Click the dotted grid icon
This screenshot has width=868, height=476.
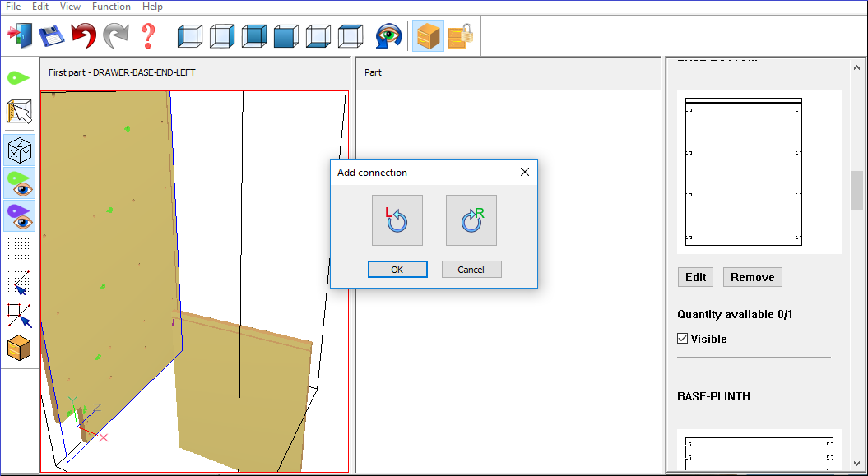[20, 249]
